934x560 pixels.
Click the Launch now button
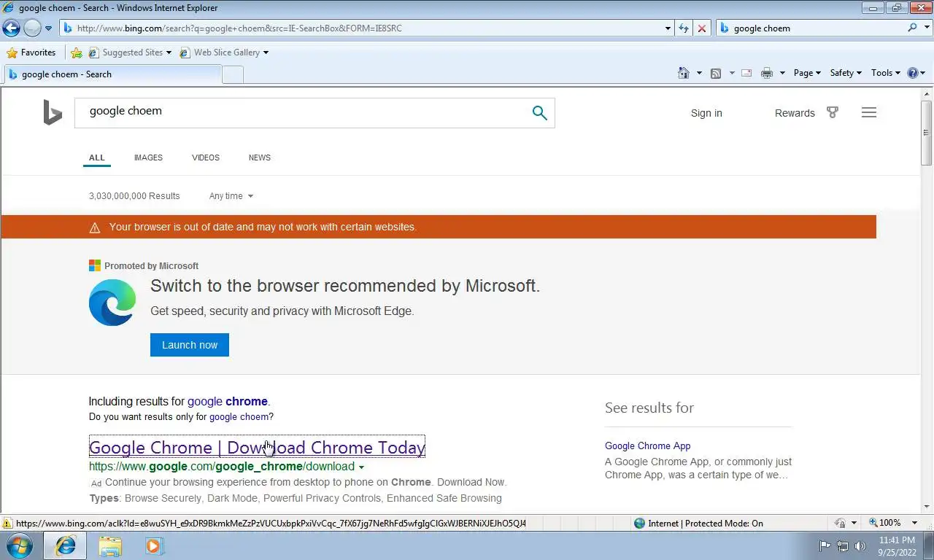pyautogui.click(x=190, y=345)
